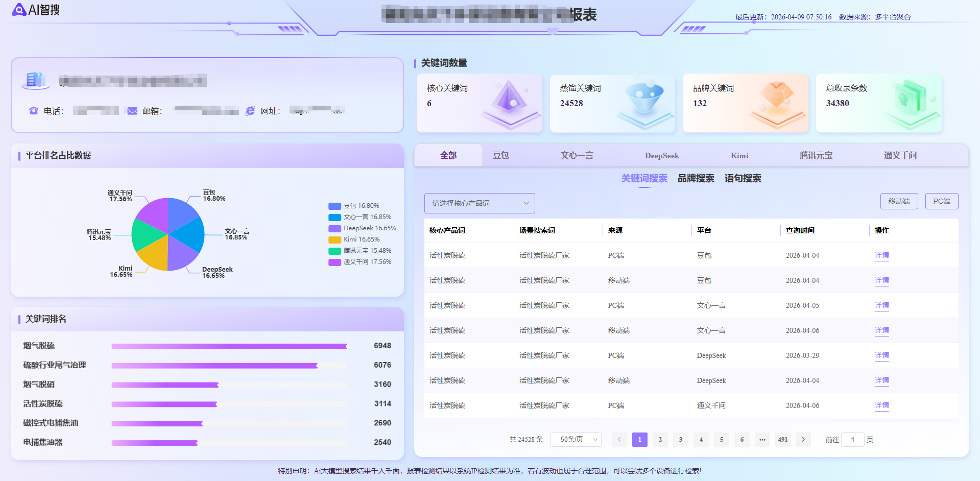Click the 磁控式电捕焦油 keyword label
This screenshot has width=980, height=481.
click(x=51, y=423)
